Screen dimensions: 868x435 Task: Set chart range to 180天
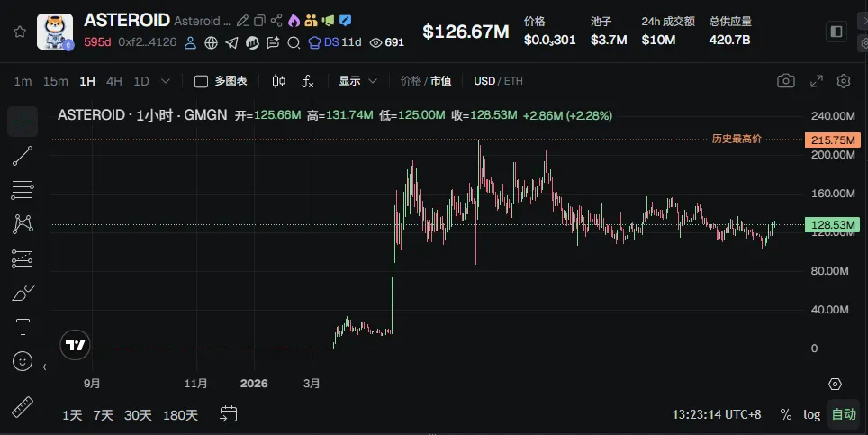[180, 415]
